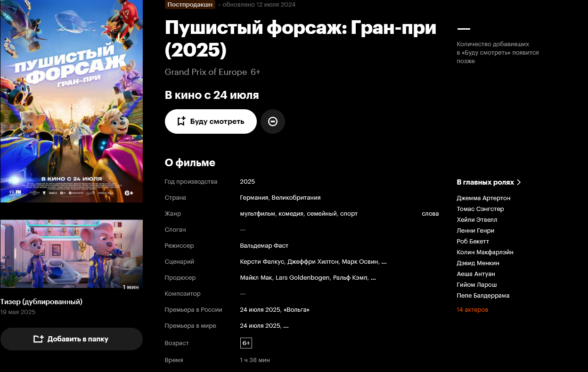Image resolution: width=588 pixels, height=372 pixels.
Task: Open screenwriter Керсти Фалкус's page
Action: (262, 262)
